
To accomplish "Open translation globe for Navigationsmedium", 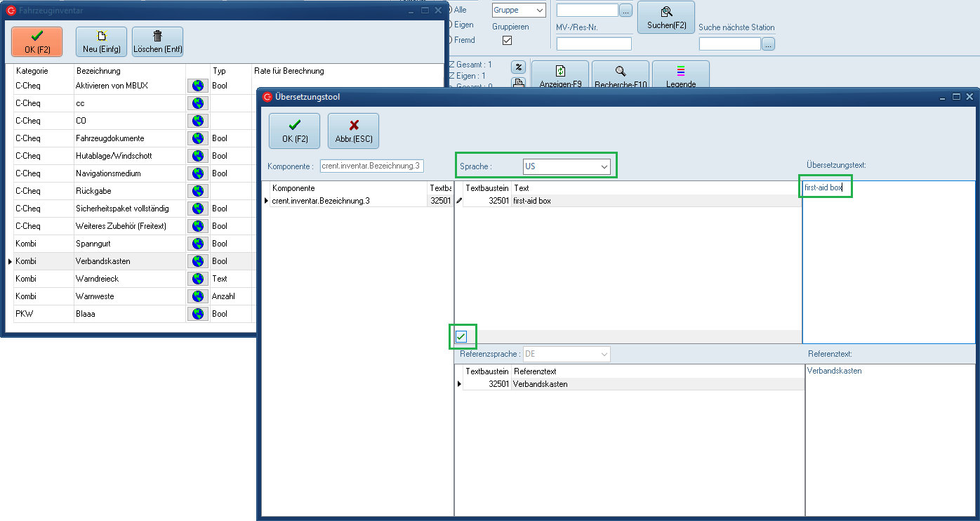I will click(198, 173).
